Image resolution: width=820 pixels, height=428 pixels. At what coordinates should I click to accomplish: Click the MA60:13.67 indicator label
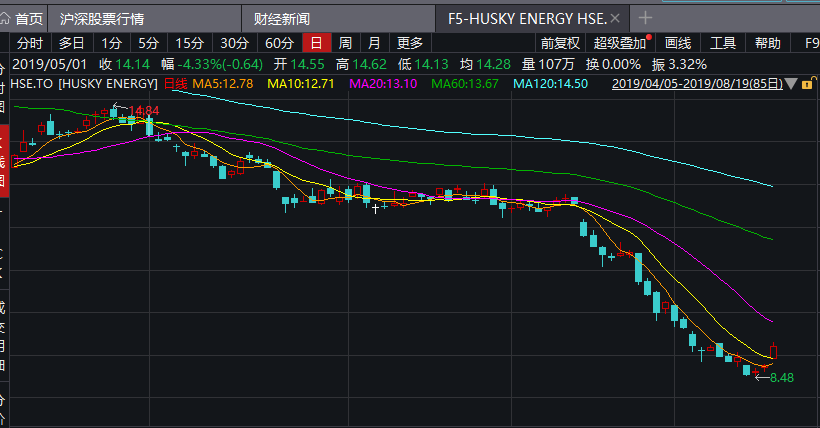point(465,84)
